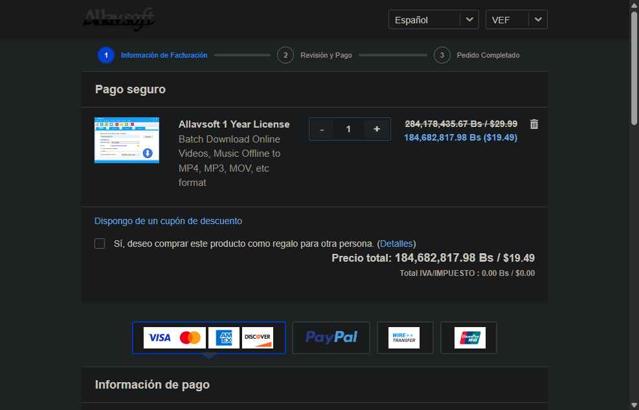The height and width of the screenshot is (410, 639).
Task: Click the page vertical scrollbar thumb
Action: (634, 68)
